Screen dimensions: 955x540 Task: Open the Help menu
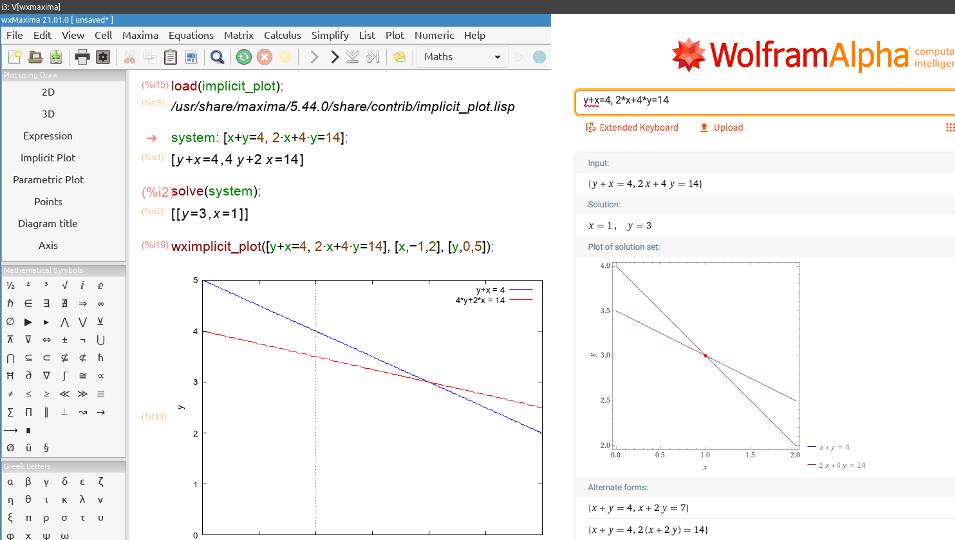click(474, 35)
